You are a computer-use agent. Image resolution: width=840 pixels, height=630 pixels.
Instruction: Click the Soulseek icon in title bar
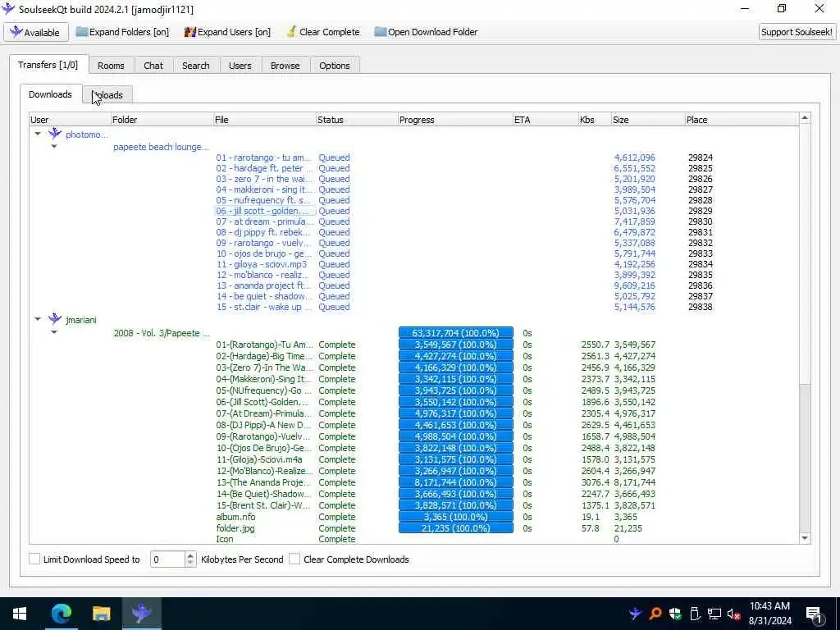click(x=8, y=8)
